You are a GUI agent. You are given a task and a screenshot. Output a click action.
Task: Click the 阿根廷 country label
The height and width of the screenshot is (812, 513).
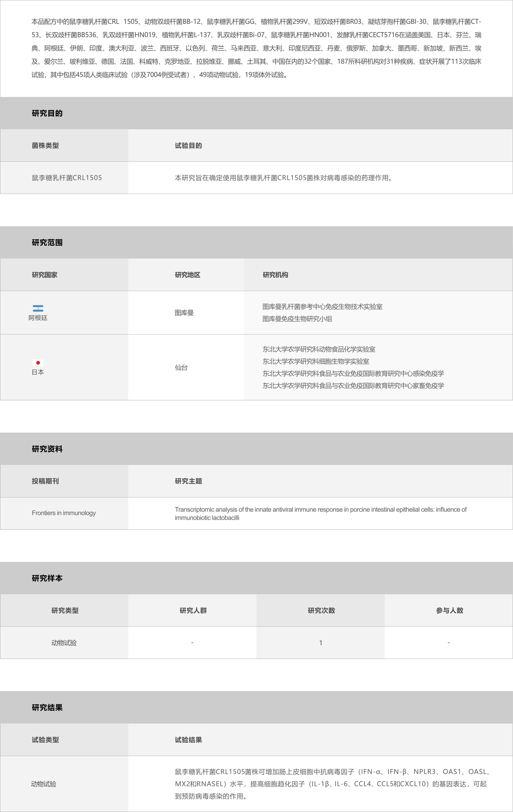click(38, 318)
